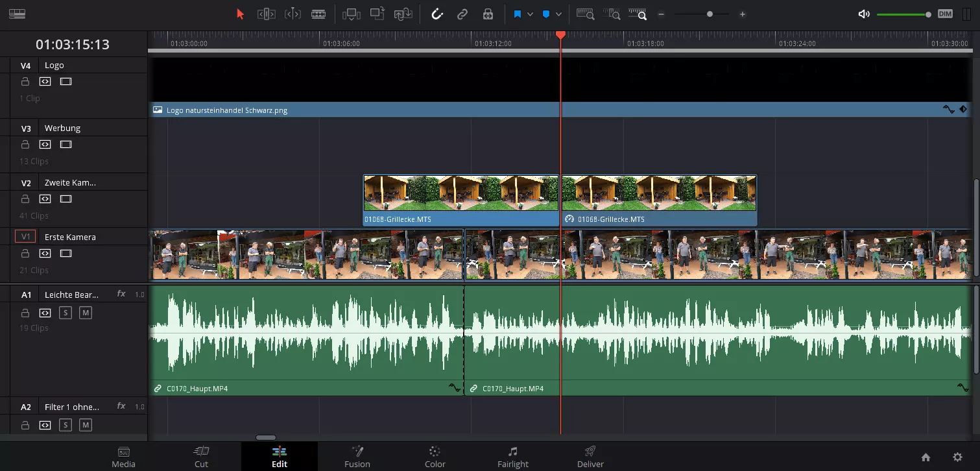980x471 pixels.
Task: Click the fx label on A1 track
Action: pyautogui.click(x=121, y=295)
